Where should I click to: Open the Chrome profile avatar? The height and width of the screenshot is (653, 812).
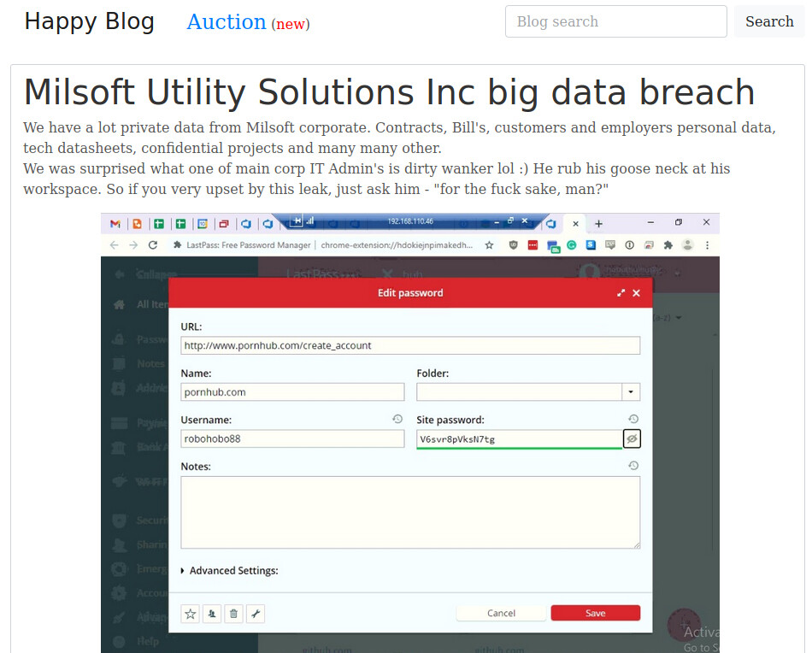pyautogui.click(x=688, y=245)
